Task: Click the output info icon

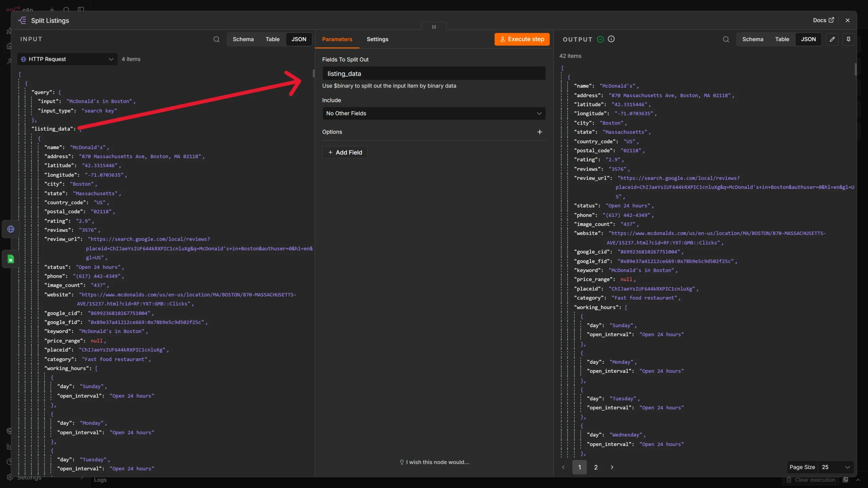Action: point(611,39)
